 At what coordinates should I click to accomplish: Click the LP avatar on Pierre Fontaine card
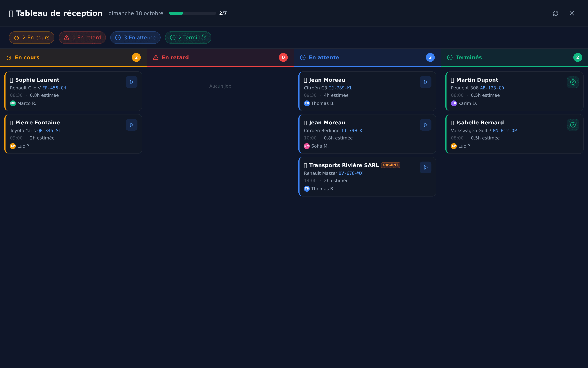point(13,146)
